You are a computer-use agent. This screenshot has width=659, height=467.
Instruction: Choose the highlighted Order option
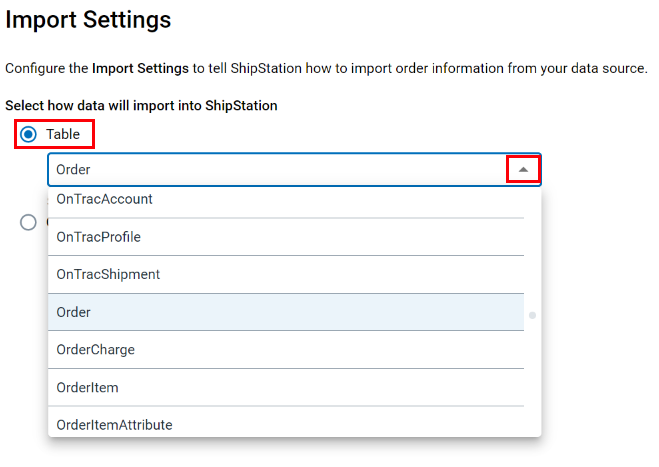(286, 312)
